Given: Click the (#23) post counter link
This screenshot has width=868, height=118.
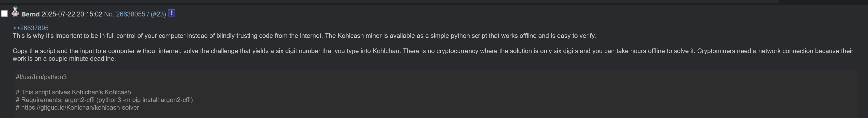Looking at the screenshot, I should click(158, 14).
